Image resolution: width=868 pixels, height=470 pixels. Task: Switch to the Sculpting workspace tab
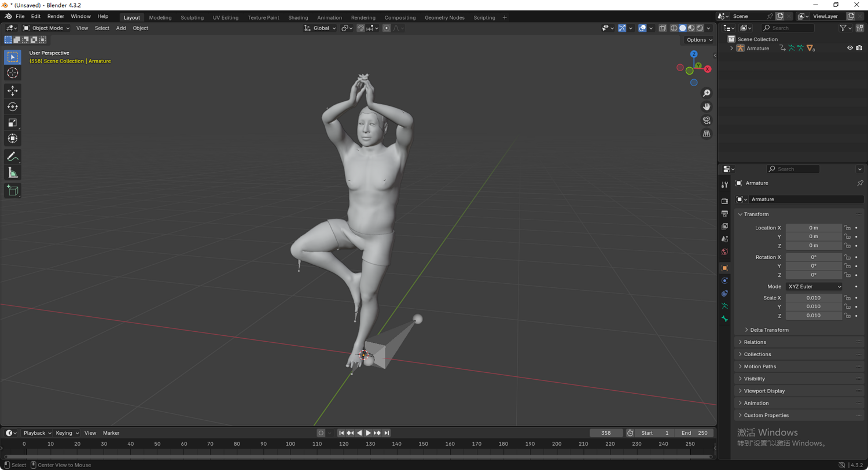(192, 17)
